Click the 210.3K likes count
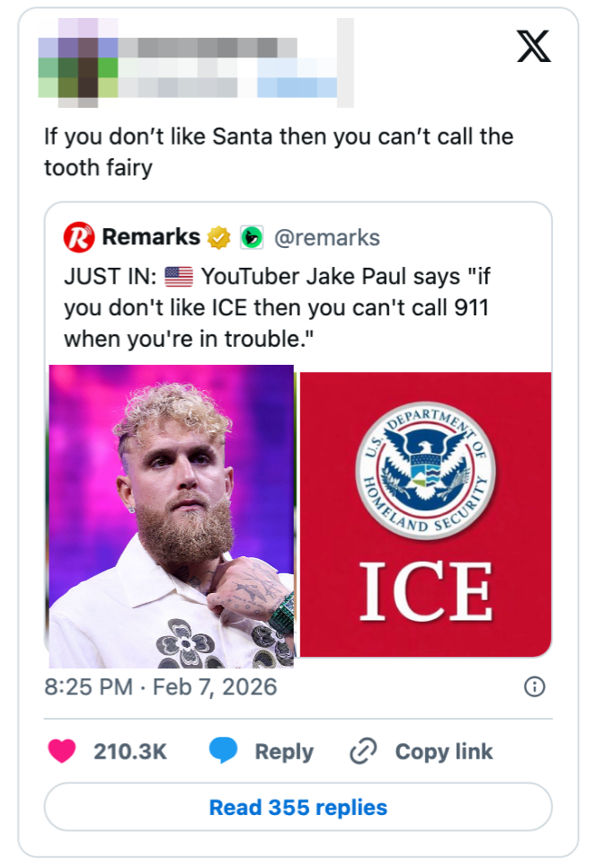The image size is (604, 868). point(130,751)
